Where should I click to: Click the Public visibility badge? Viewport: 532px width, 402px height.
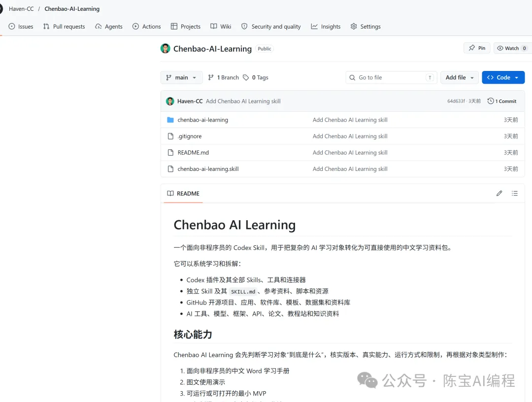coord(265,49)
